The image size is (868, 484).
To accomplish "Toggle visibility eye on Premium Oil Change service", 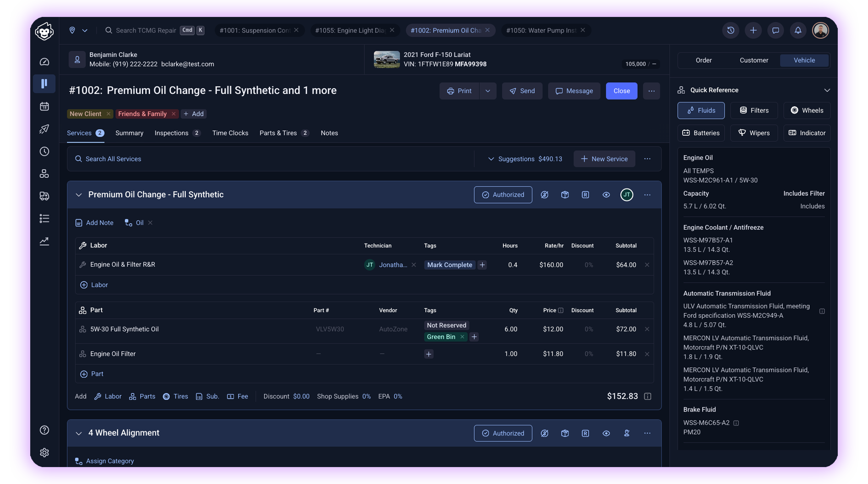I will (x=606, y=195).
